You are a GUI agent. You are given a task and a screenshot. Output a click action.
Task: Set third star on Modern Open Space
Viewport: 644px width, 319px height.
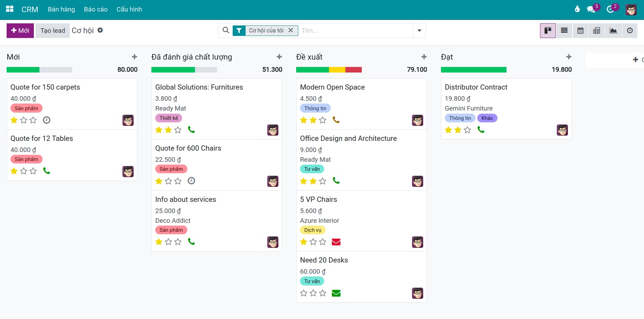[323, 120]
